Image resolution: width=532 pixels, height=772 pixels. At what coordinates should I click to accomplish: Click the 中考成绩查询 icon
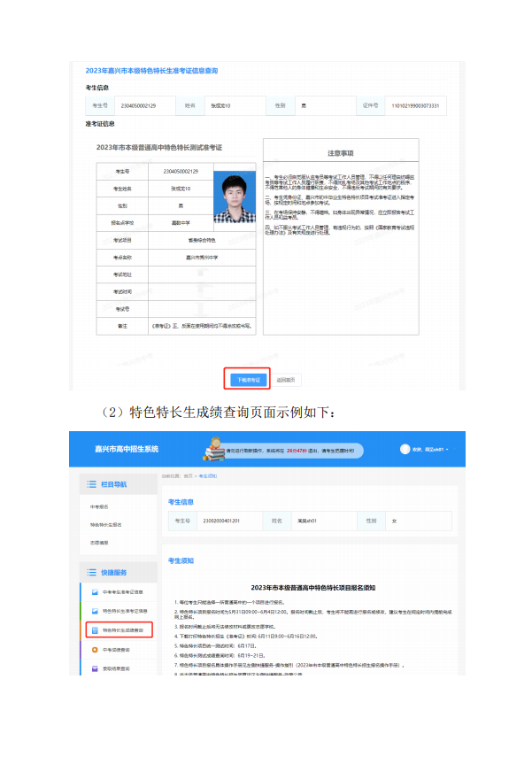coord(94,650)
